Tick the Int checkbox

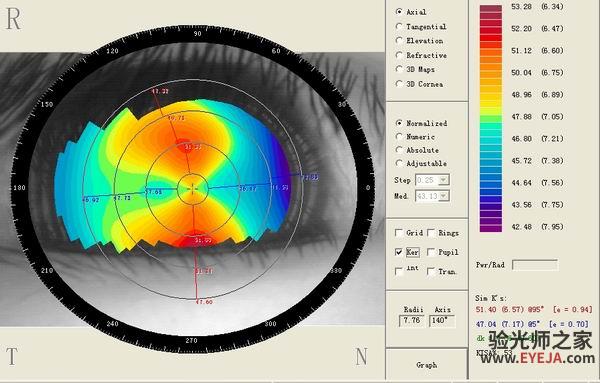point(399,271)
